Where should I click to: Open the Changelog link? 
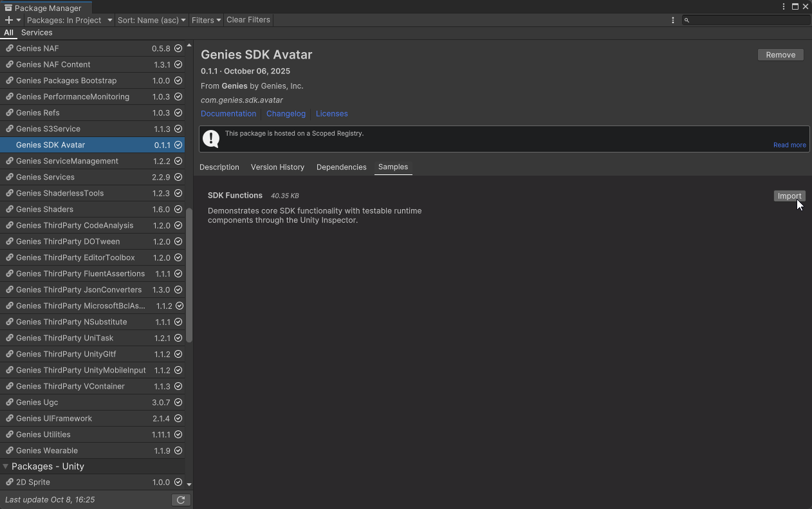[286, 113]
